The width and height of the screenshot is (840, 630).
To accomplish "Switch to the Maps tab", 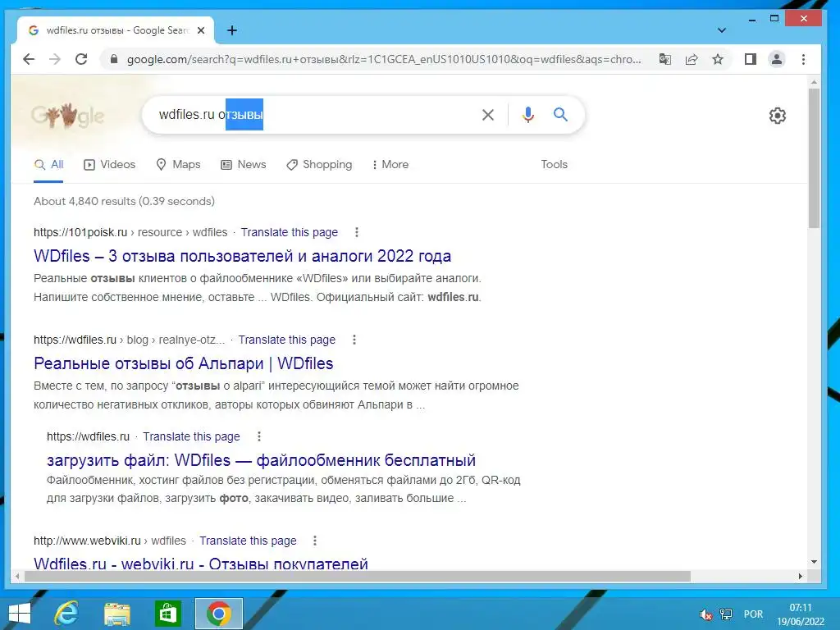I will [x=178, y=164].
